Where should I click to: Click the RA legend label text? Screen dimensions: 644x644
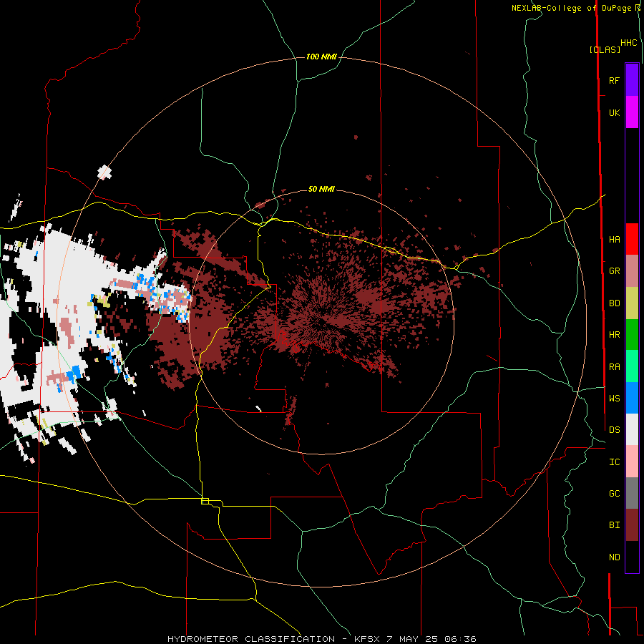(615, 367)
